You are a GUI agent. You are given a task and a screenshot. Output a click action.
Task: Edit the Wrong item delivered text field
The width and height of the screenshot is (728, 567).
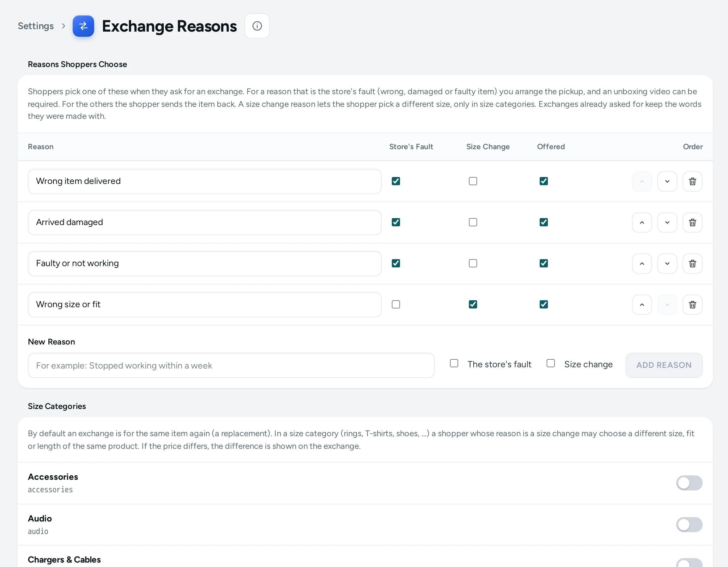tap(204, 181)
